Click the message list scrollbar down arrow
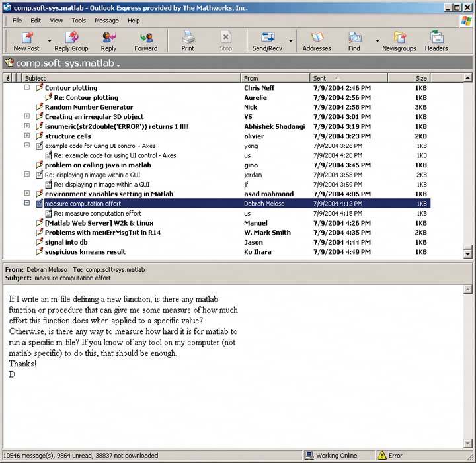476x463 pixels. [468, 253]
